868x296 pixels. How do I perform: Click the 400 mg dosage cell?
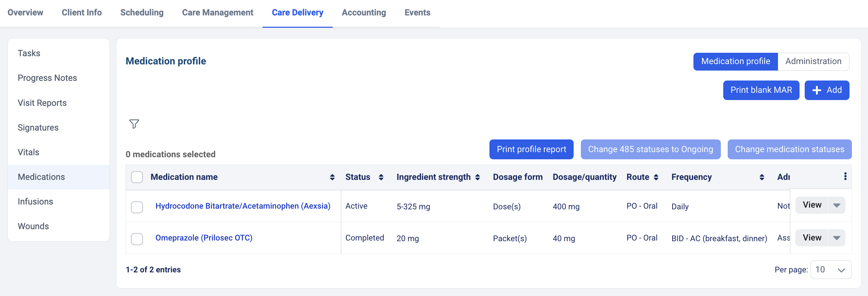point(566,207)
